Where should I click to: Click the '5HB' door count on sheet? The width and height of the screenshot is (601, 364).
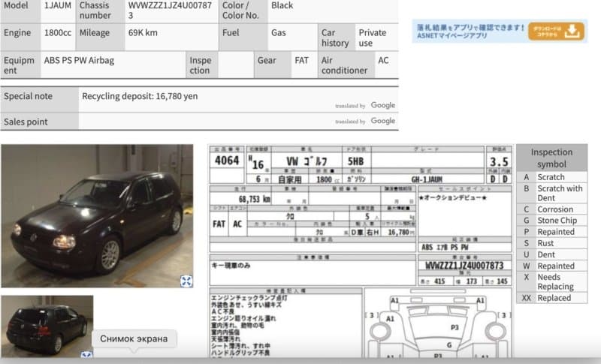point(355,161)
